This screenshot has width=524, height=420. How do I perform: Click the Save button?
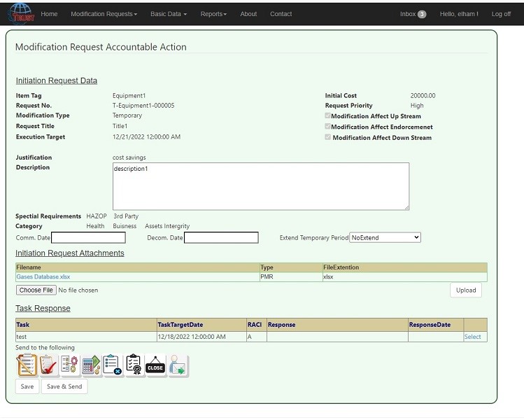[x=27, y=386]
